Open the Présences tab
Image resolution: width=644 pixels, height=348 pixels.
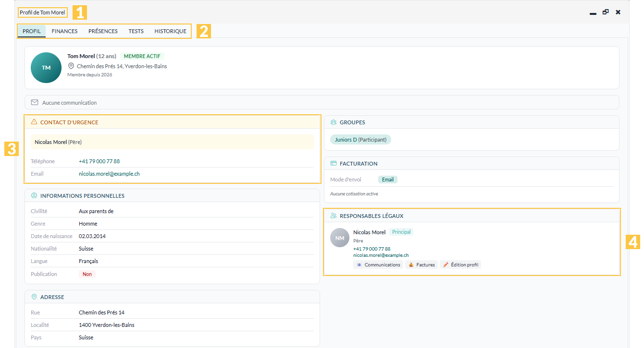(103, 31)
